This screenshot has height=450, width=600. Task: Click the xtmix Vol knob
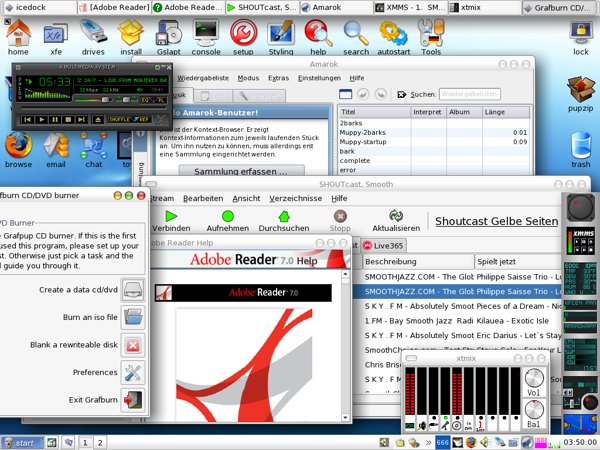[x=534, y=378]
